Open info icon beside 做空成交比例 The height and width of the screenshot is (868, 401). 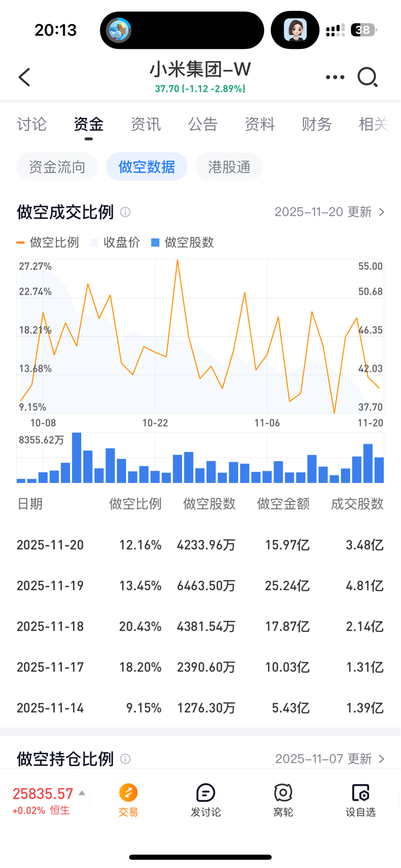point(125,212)
